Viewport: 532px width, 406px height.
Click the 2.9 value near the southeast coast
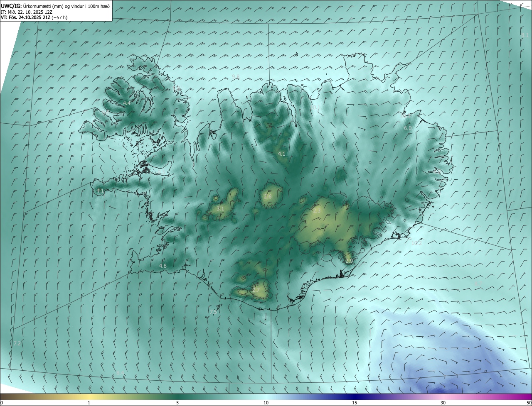[349, 261]
